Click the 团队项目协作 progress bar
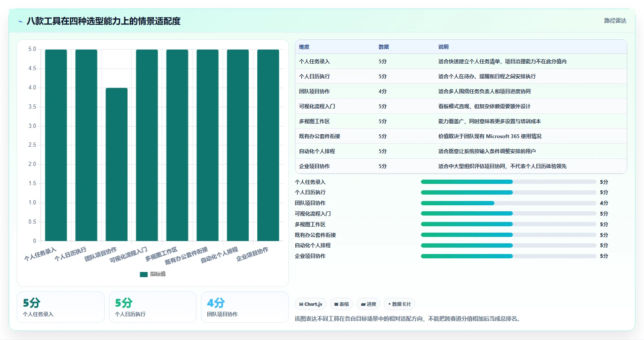 click(509, 203)
